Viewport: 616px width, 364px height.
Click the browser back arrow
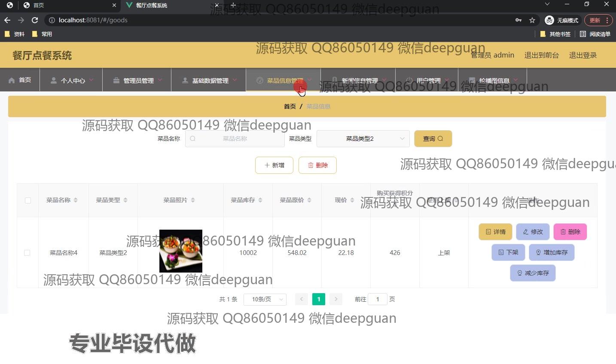(x=7, y=20)
